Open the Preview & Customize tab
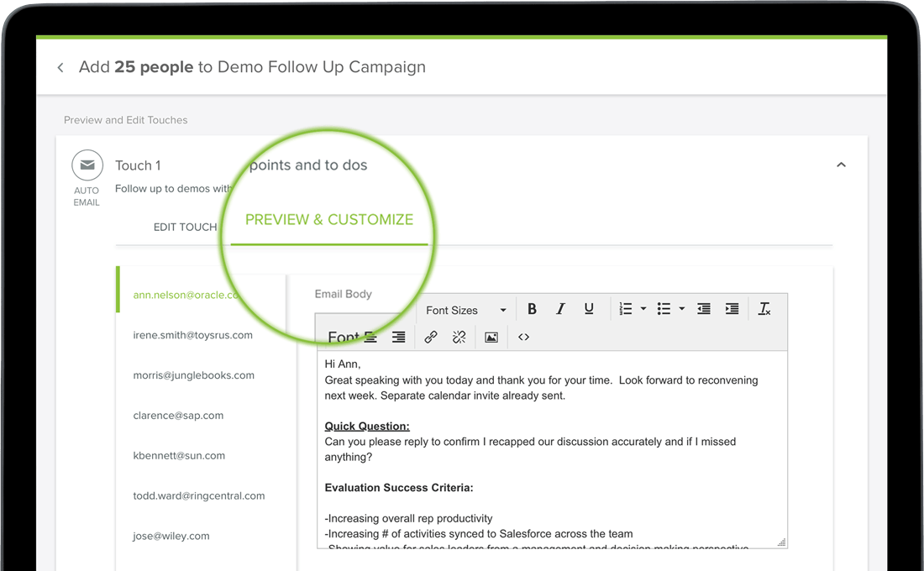 point(328,219)
